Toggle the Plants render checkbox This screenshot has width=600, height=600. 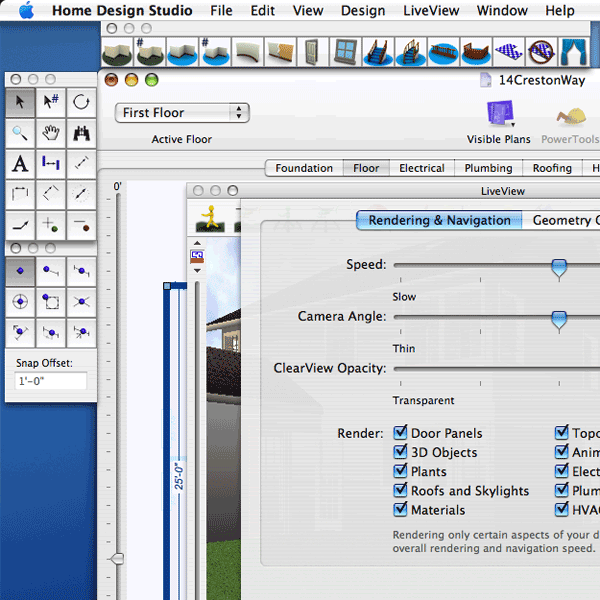click(x=400, y=472)
